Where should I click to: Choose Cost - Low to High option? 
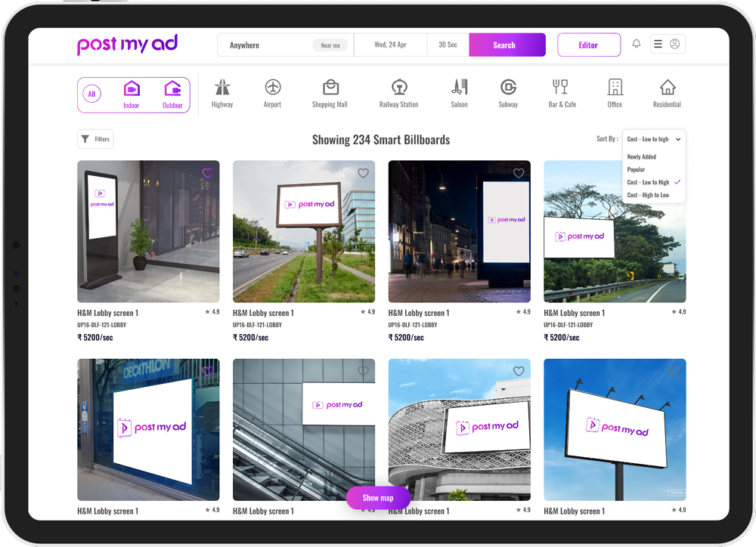pos(653,182)
